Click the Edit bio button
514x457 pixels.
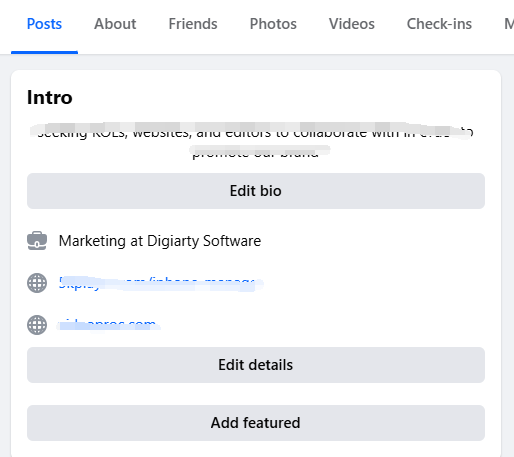[256, 191]
